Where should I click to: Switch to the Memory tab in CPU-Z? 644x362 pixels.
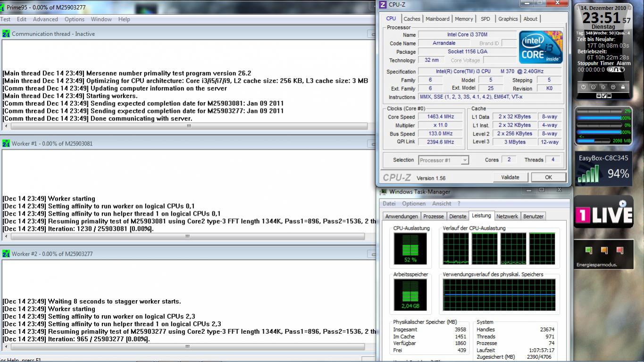pos(464,19)
